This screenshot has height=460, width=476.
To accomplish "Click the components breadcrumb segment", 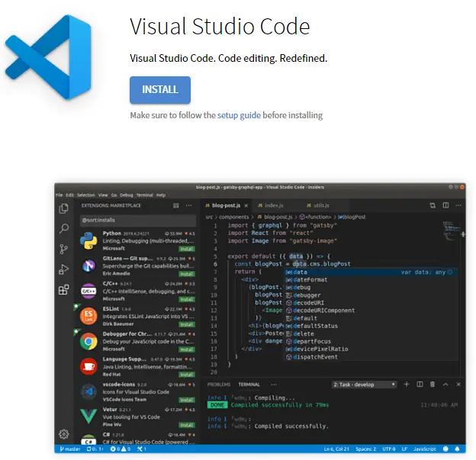I will [233, 217].
